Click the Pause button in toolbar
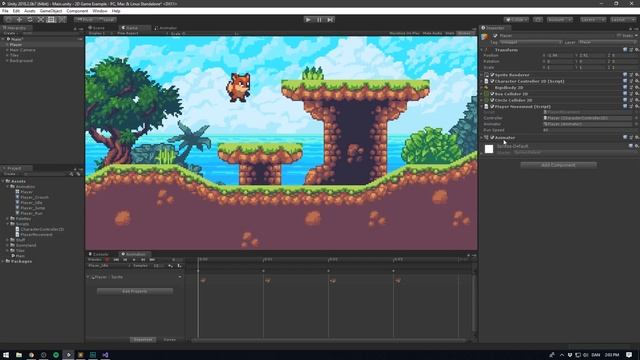The image size is (640, 360). (319, 20)
